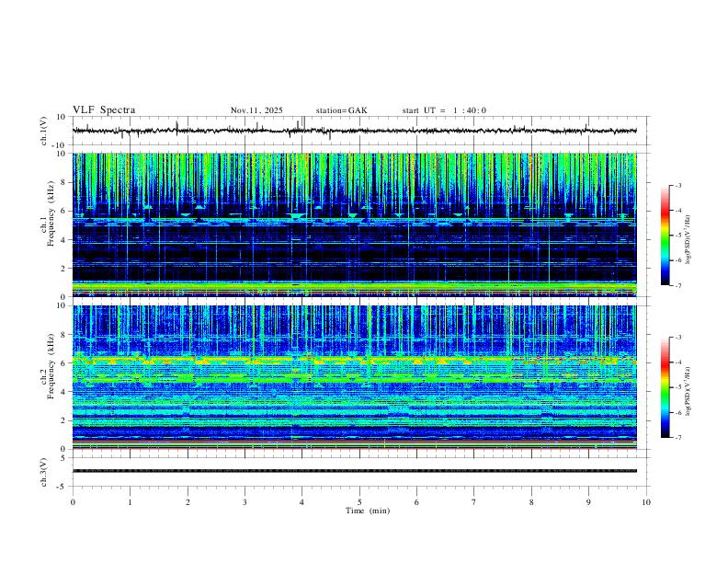Click the '-7' value on ch.2 colorbar
Screen dimensions: 728x563
click(677, 438)
